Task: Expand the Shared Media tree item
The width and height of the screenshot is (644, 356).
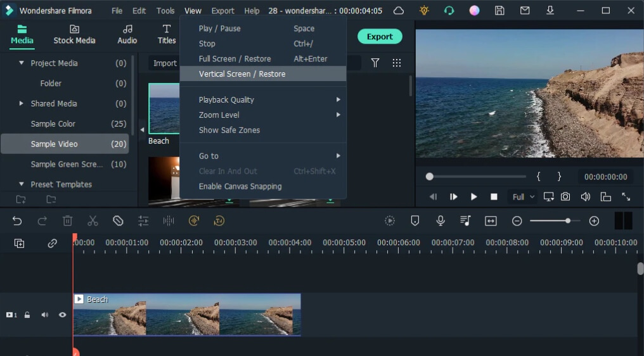Action: tap(22, 103)
